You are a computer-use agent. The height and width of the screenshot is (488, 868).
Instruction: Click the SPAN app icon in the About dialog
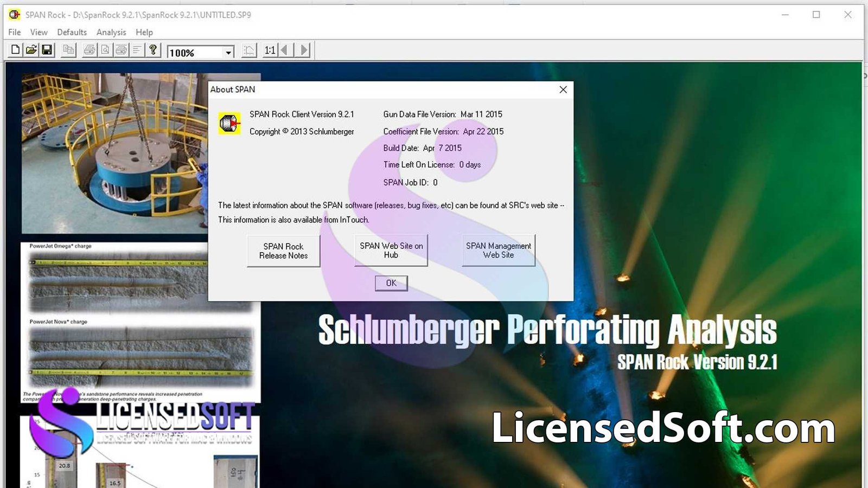229,123
